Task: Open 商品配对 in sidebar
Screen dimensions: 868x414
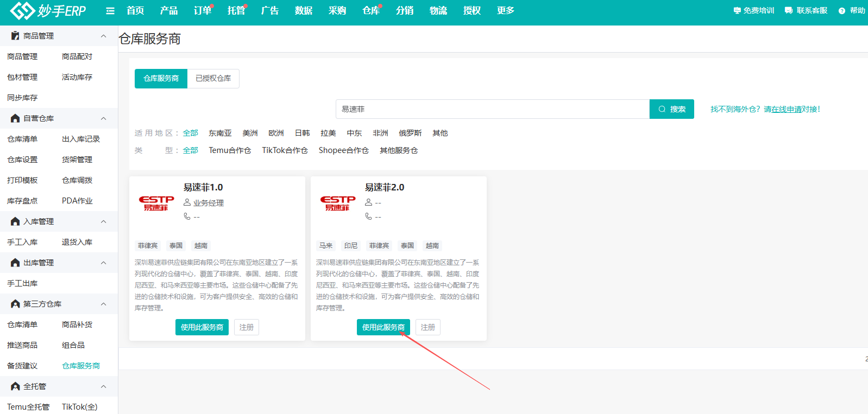Action: click(77, 56)
